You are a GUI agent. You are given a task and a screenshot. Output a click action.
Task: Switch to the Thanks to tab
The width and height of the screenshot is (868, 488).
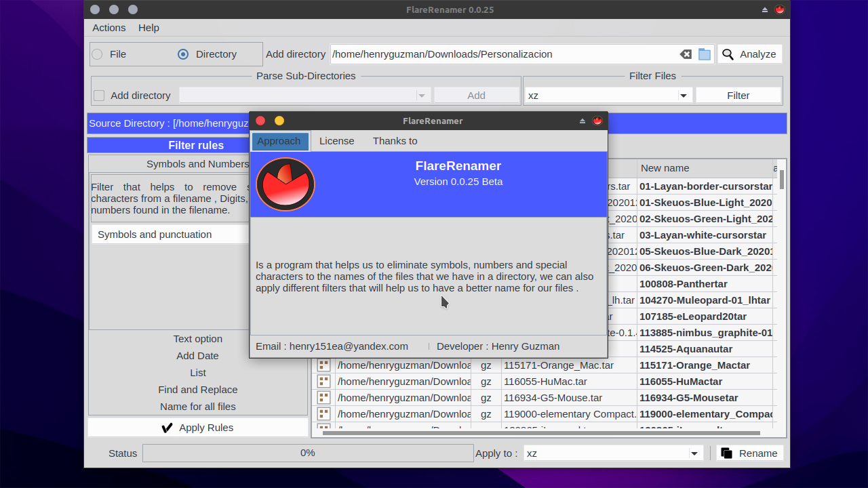395,141
